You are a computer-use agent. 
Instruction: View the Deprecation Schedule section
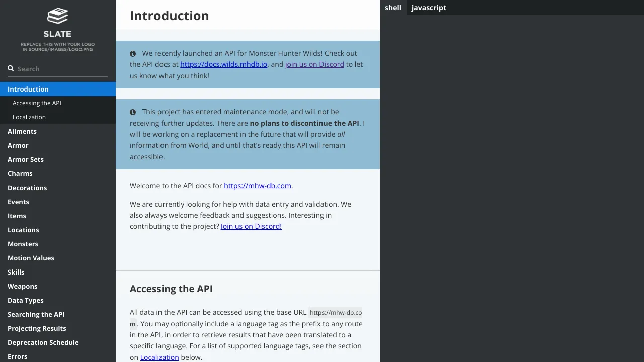point(58,342)
